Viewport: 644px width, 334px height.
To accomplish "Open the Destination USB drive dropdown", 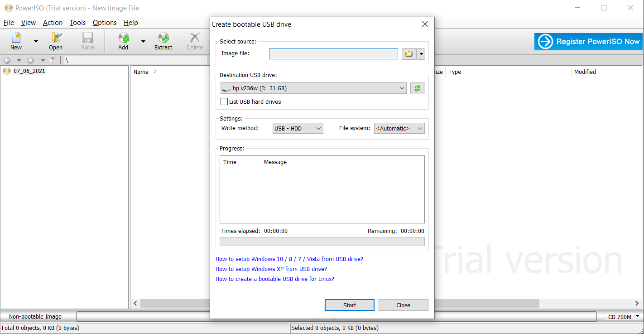I will tap(313, 88).
